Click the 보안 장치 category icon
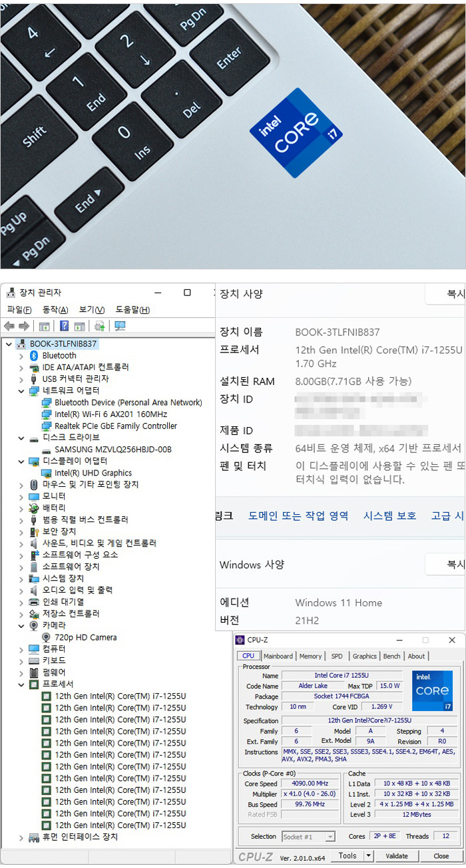 [x=34, y=531]
